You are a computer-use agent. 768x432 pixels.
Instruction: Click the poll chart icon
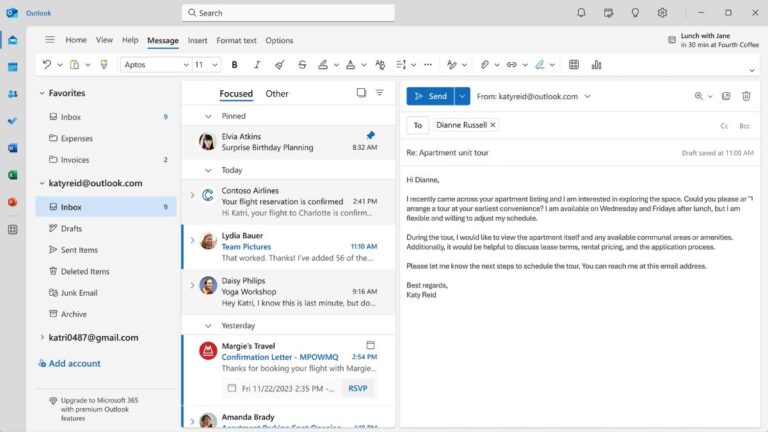pyautogui.click(x=596, y=65)
